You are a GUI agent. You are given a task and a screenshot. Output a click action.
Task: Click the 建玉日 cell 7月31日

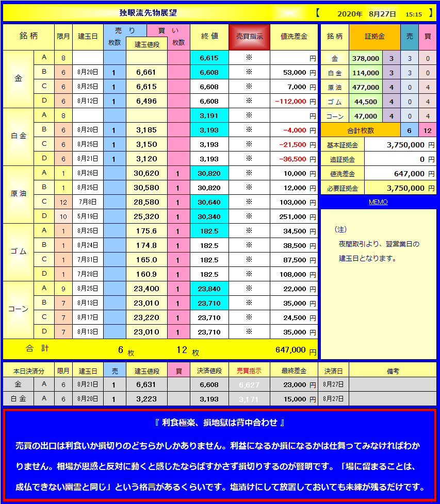tap(88, 260)
